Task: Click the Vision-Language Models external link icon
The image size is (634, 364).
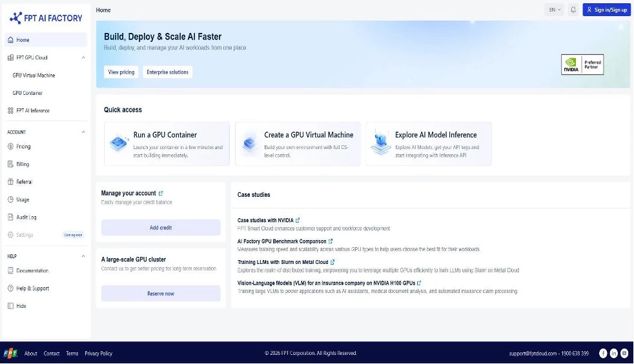Action: coord(419,283)
